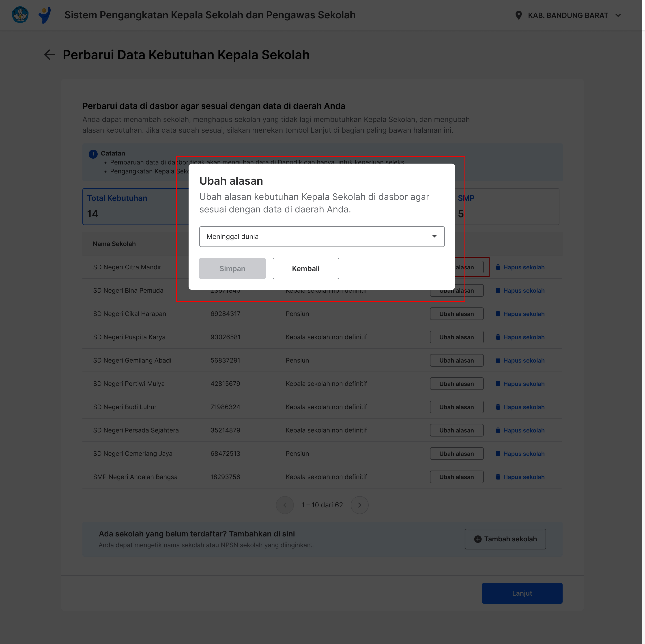Screen dimensions: 645x644
Task: Click the plus icon in Tambah sekolah
Action: coord(478,539)
